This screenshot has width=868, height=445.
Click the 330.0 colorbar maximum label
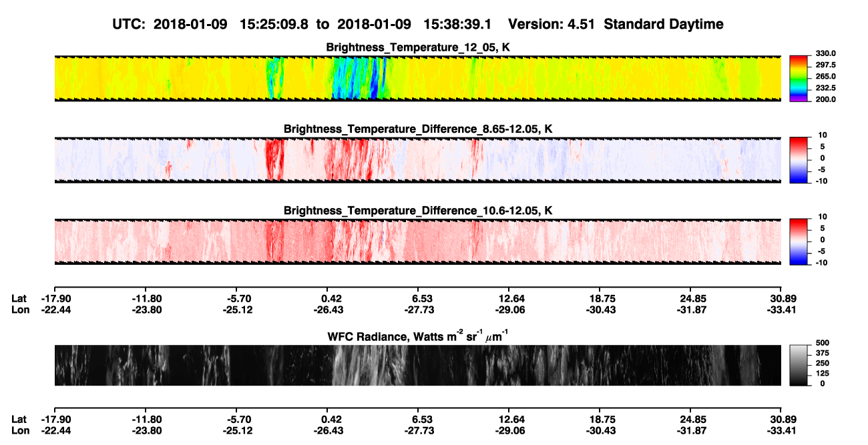825,54
